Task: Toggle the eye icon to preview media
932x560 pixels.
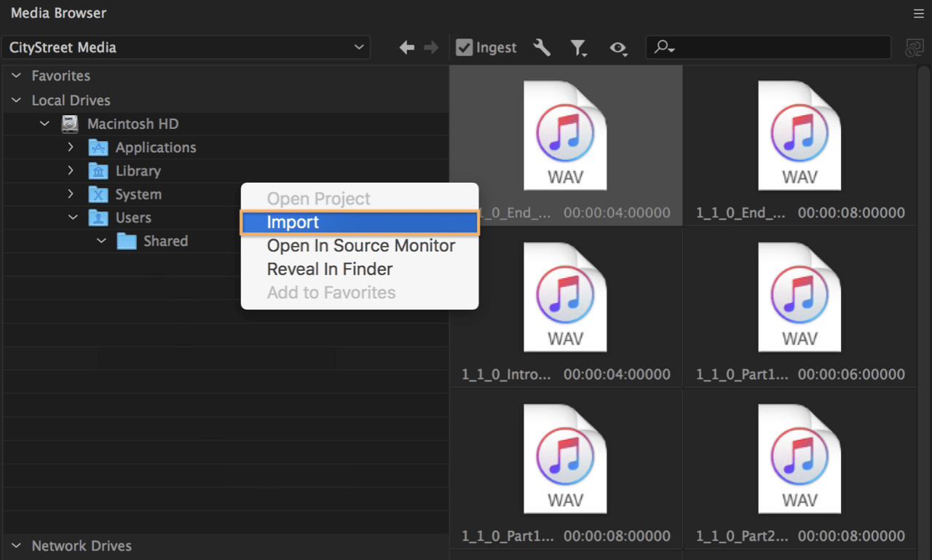Action: pyautogui.click(x=617, y=48)
